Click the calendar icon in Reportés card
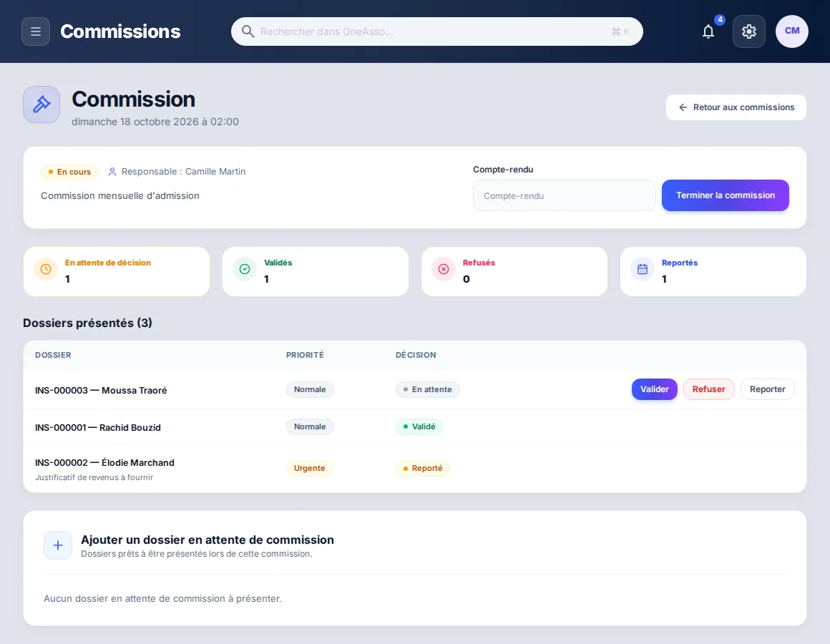Image resolution: width=830 pixels, height=644 pixels. 642,269
